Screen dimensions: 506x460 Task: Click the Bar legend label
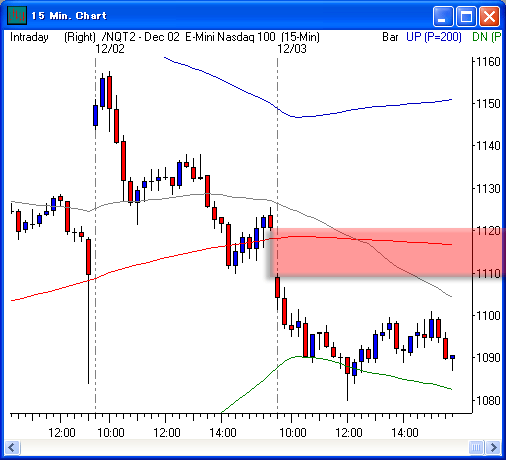(x=390, y=37)
